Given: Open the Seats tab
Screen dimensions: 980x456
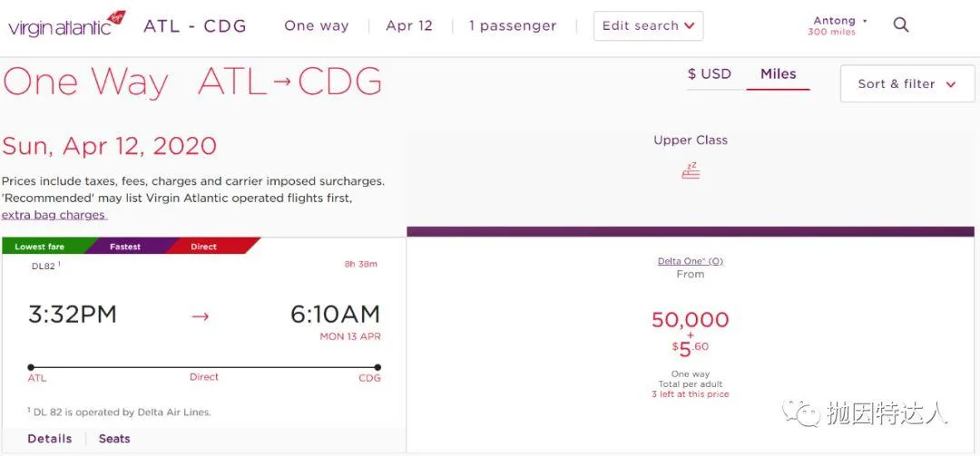Looking at the screenshot, I should pos(114,439).
